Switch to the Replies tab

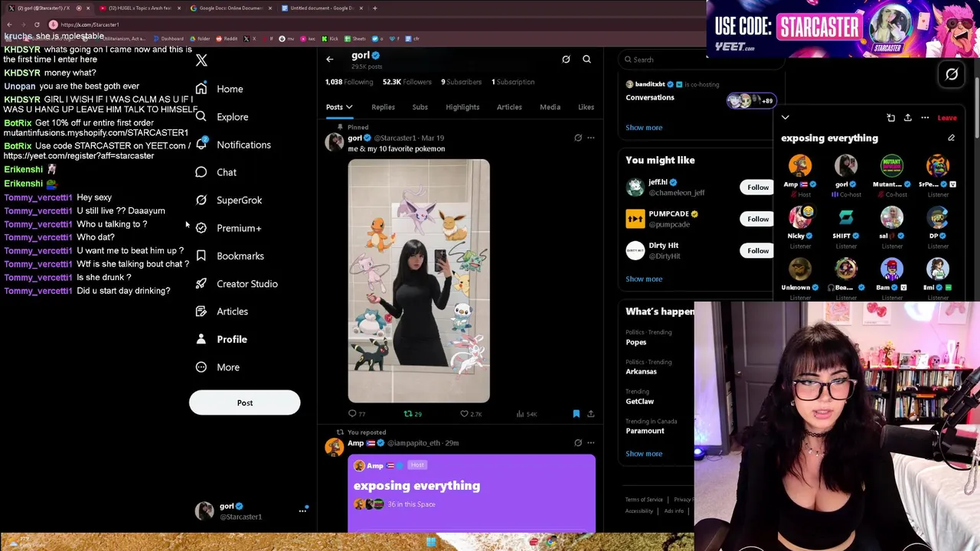[x=383, y=107]
